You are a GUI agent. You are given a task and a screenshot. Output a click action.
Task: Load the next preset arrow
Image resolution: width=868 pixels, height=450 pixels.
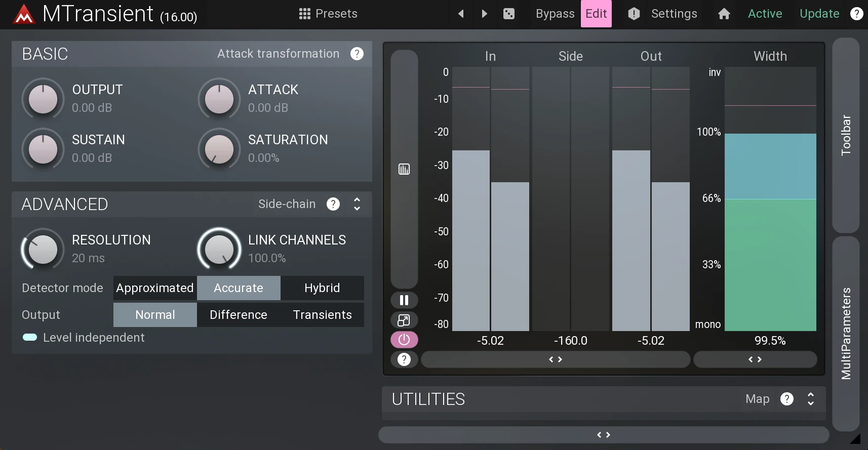click(x=484, y=14)
